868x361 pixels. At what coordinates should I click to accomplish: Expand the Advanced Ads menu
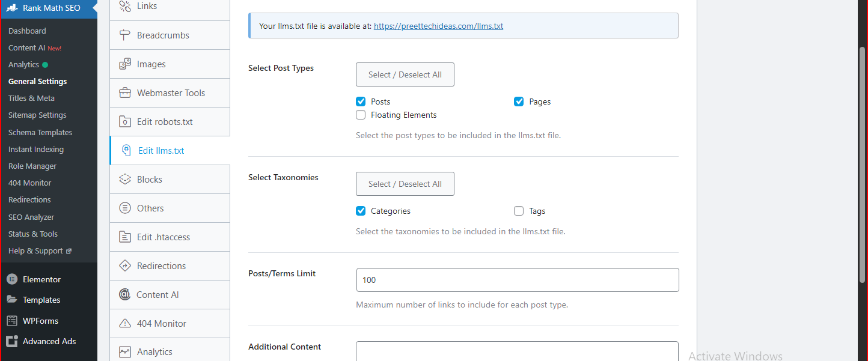click(49, 341)
